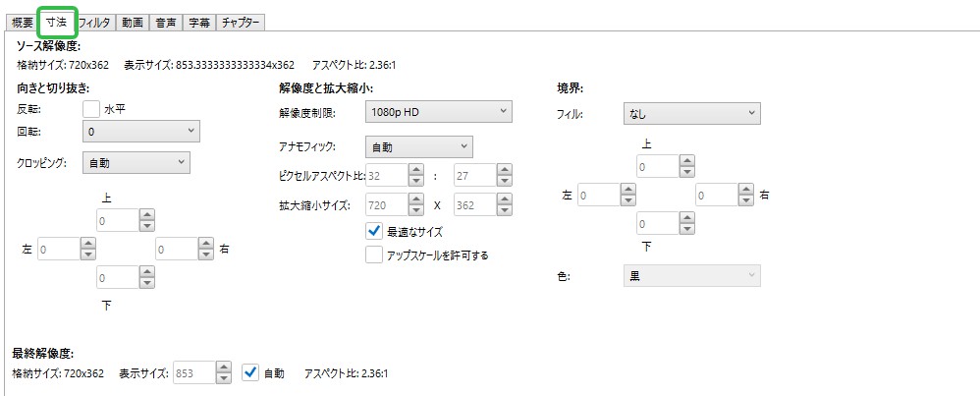Open the チャプター tab
This screenshot has height=396, width=980.
click(x=241, y=24)
